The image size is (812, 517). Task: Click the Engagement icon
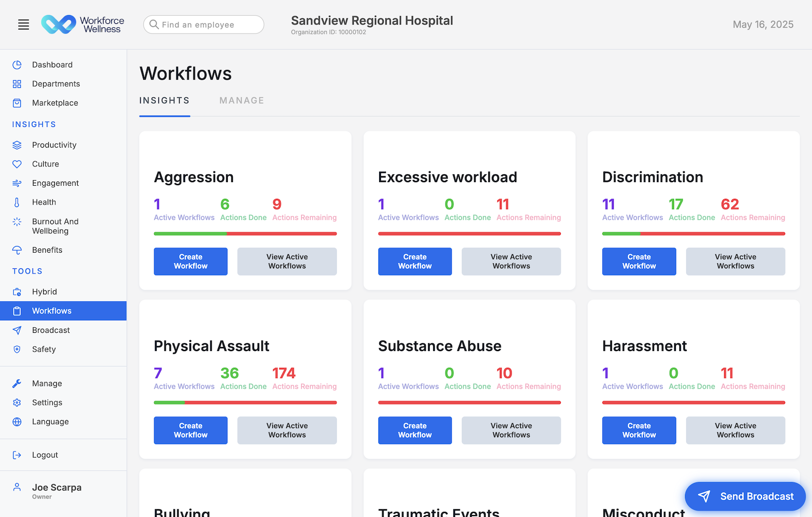(17, 183)
